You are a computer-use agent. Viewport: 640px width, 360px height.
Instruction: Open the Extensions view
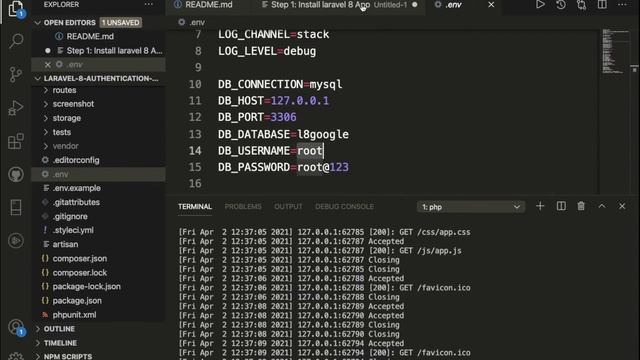point(16,142)
